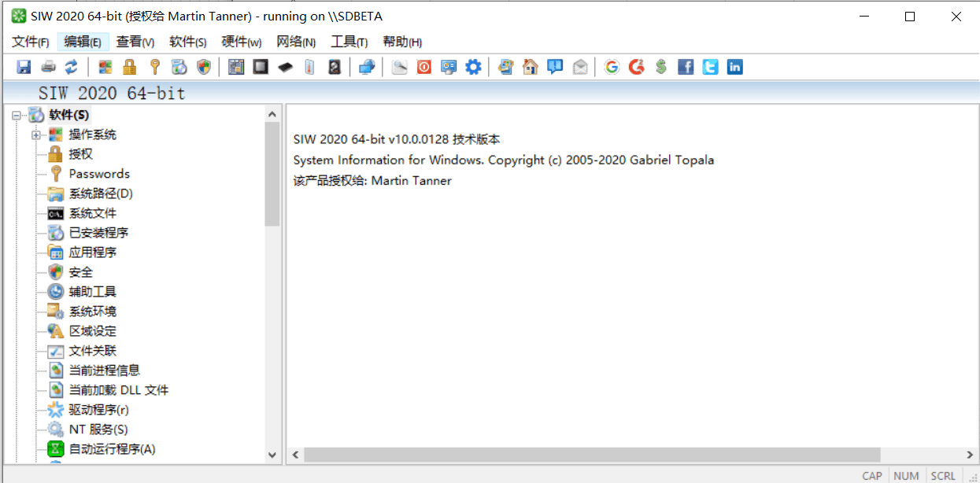Click the blue gear settings toolbar icon
The image size is (980, 483).
[x=473, y=67]
